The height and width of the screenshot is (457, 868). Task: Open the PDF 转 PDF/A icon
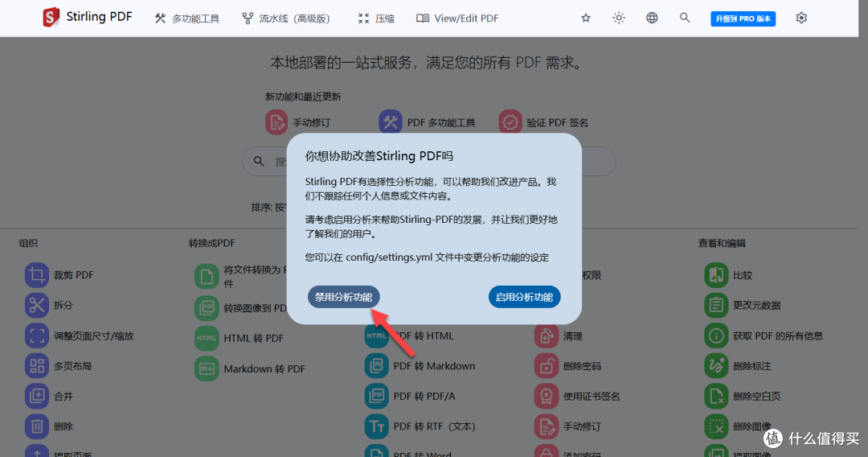(376, 396)
